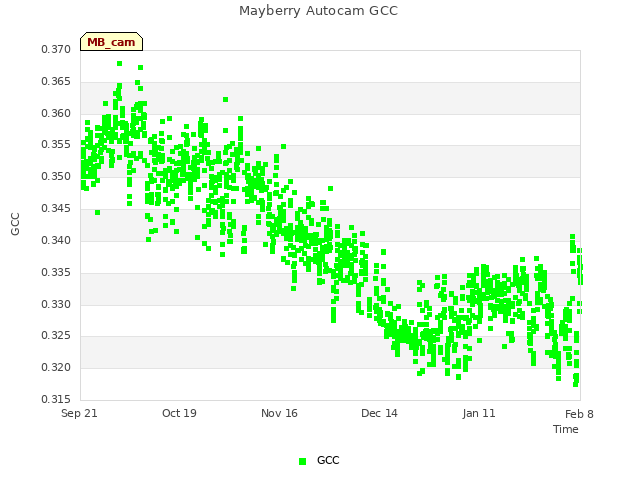Screen dimensions: 640x480
Task: Click the Nov 16 x-axis label
Action: (279, 413)
